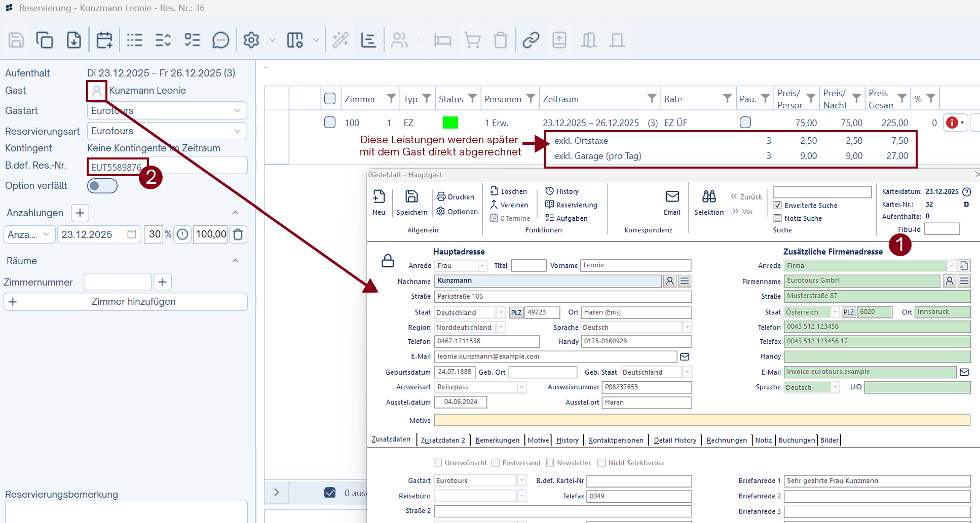Click the Drucken button
The image size is (980, 523).
(456, 197)
